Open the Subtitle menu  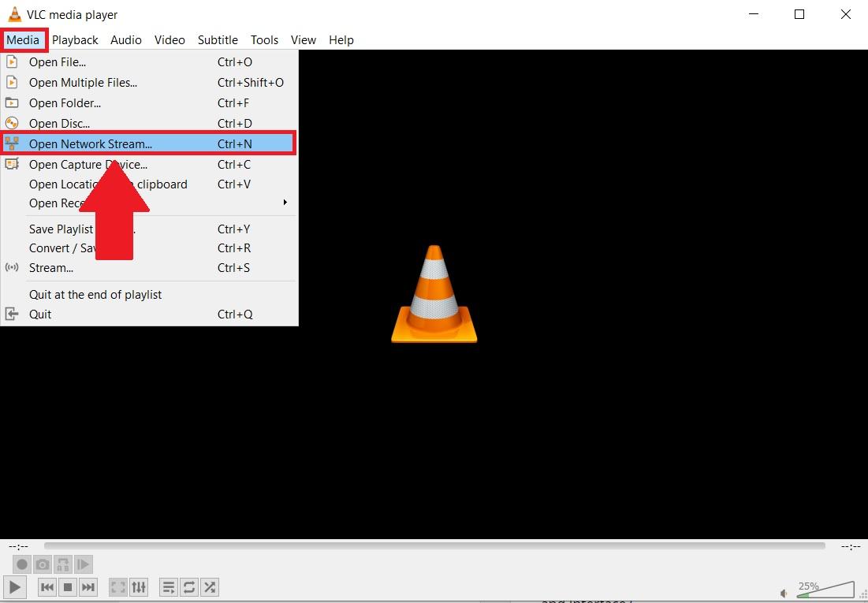click(x=218, y=40)
